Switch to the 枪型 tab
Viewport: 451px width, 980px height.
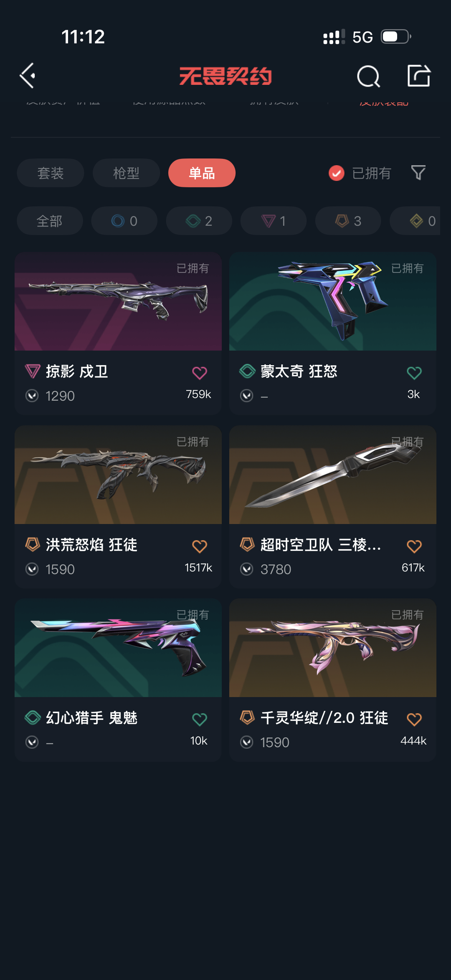coord(126,173)
